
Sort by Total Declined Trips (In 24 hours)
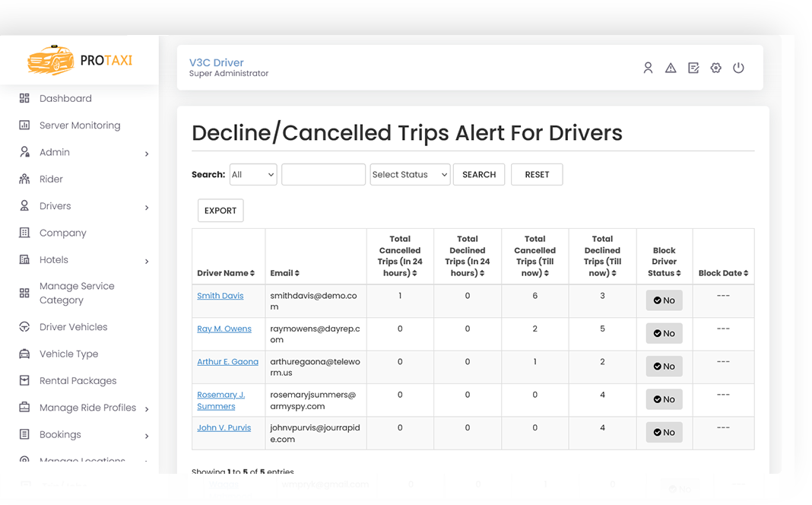[x=481, y=273]
